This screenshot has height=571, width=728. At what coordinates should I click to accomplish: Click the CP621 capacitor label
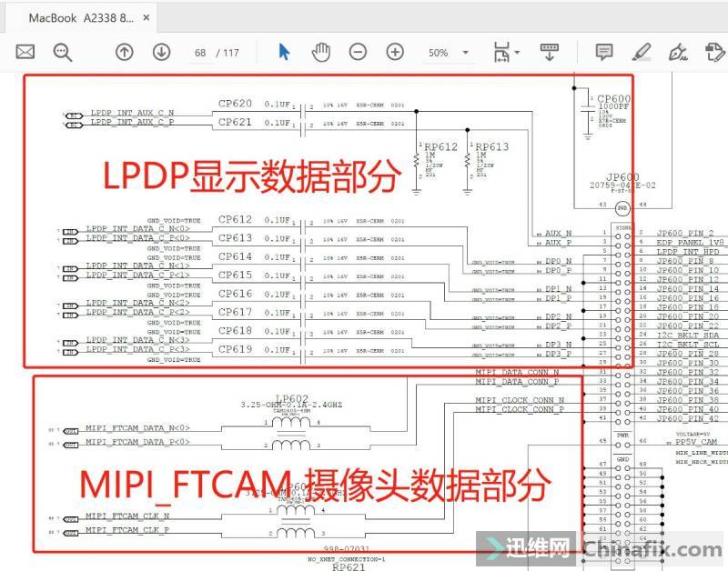click(235, 122)
